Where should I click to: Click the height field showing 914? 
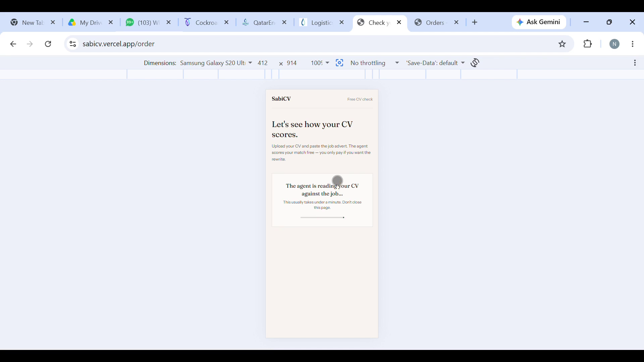coord(292,63)
